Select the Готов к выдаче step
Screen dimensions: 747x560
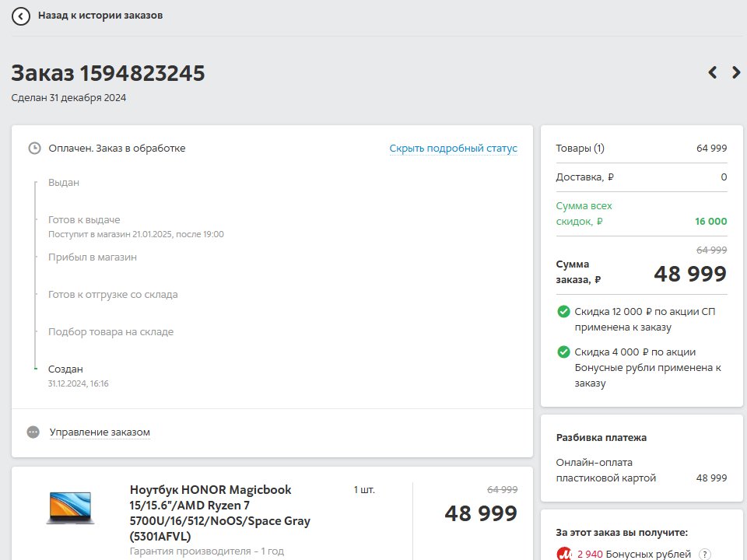pos(84,219)
